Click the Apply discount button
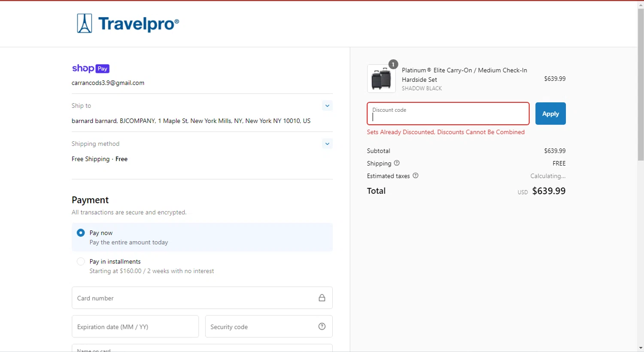This screenshot has width=644, height=352. point(550,113)
